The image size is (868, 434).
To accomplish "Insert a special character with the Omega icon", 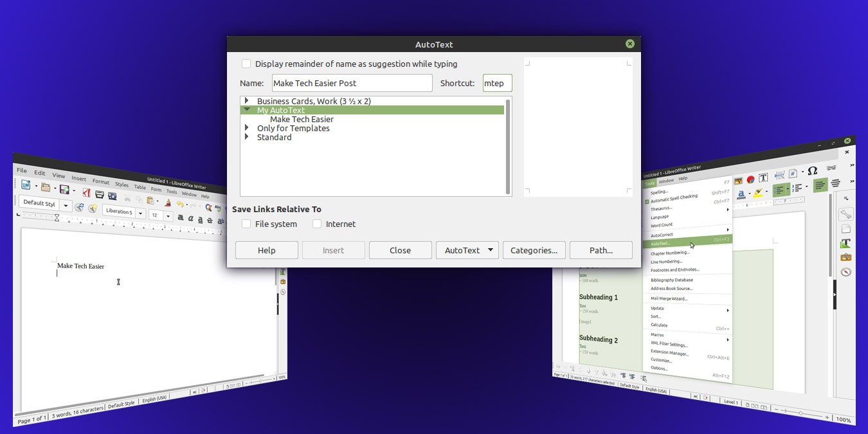I will [812, 170].
